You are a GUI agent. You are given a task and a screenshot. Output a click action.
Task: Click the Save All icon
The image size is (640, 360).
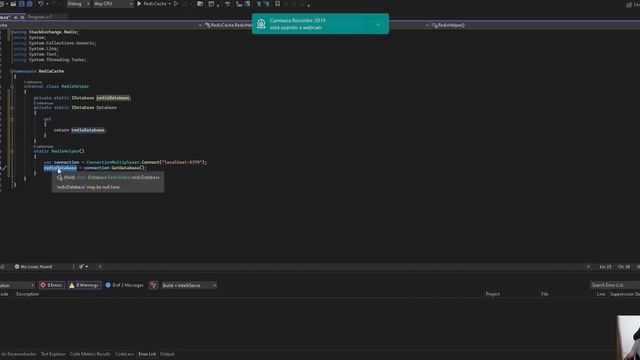pos(29,4)
